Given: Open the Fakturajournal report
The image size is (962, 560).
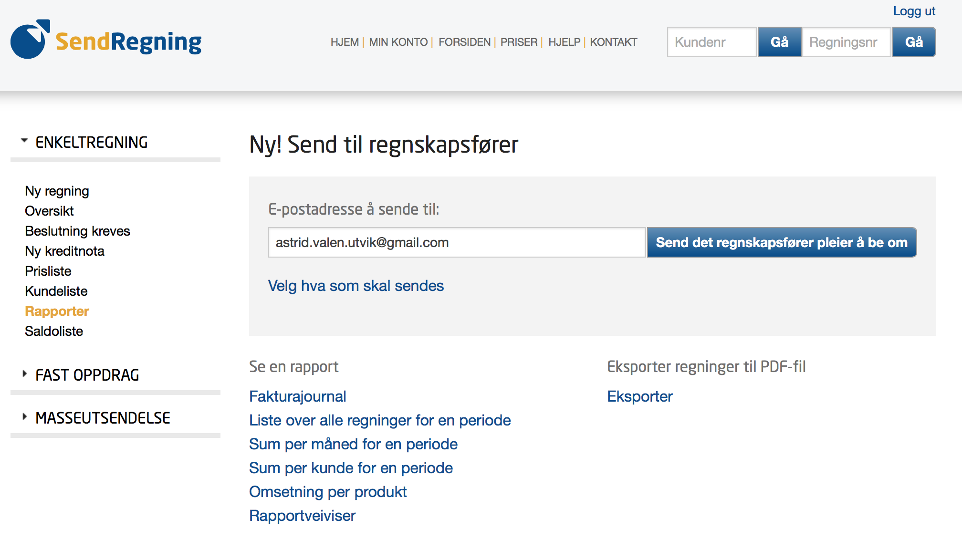Looking at the screenshot, I should (297, 396).
